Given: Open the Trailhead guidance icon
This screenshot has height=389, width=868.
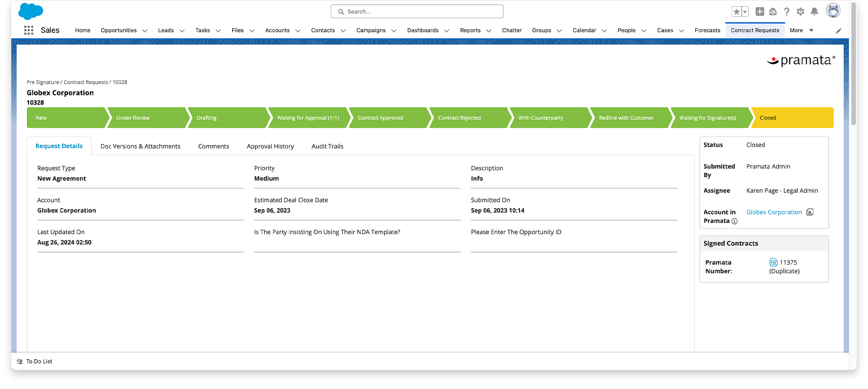Looking at the screenshot, I should pos(773,12).
